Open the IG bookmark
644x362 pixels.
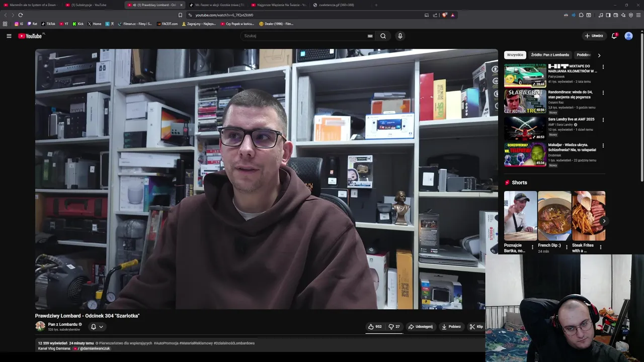coord(19,24)
